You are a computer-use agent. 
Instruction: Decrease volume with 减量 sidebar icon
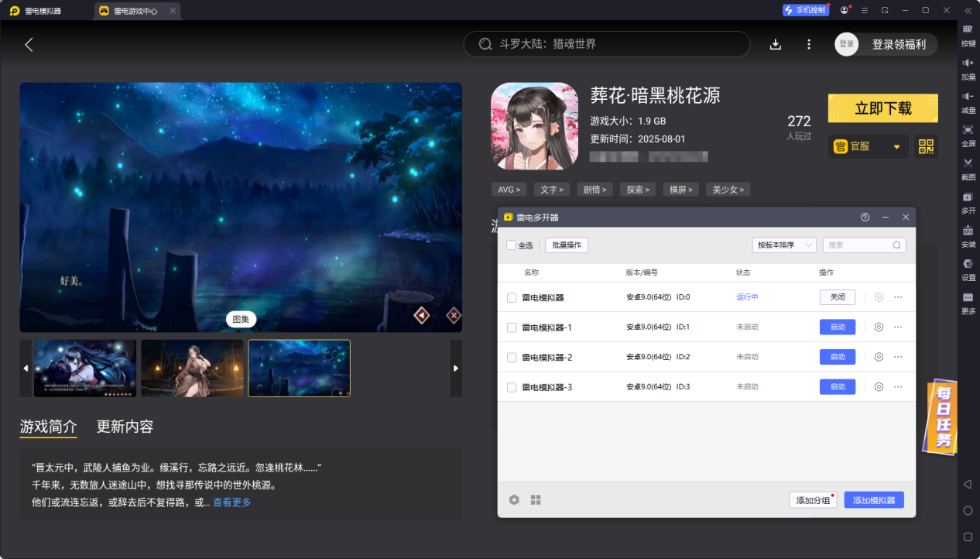click(x=968, y=101)
